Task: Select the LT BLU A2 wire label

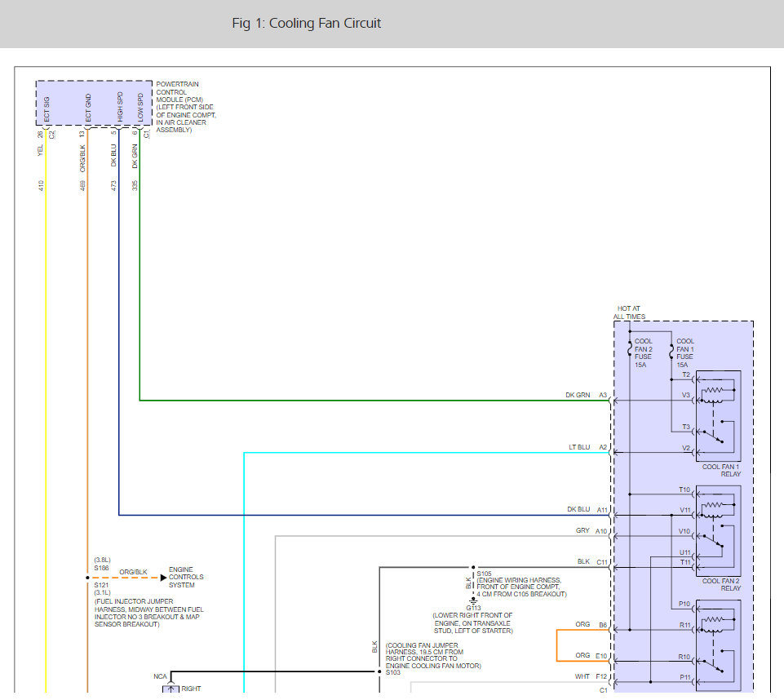Action: [578, 447]
